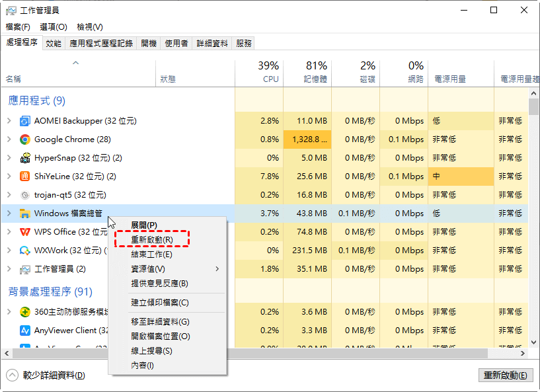Switch to the 詳細資料 tab
The width and height of the screenshot is (540, 392).
pos(212,44)
